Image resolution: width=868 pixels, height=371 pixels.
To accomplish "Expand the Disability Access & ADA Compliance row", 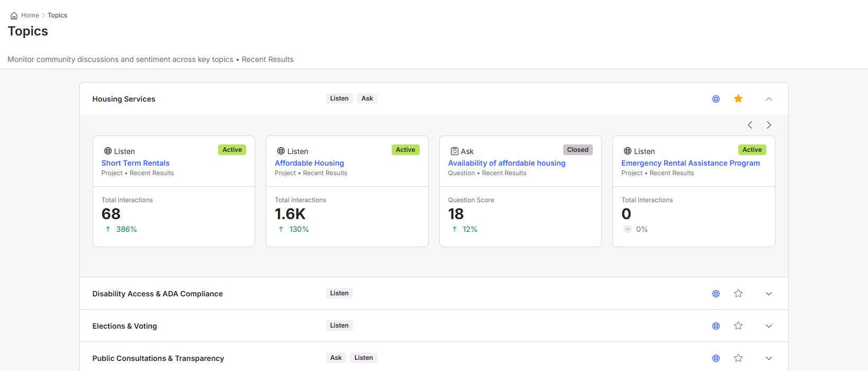I will (x=768, y=294).
